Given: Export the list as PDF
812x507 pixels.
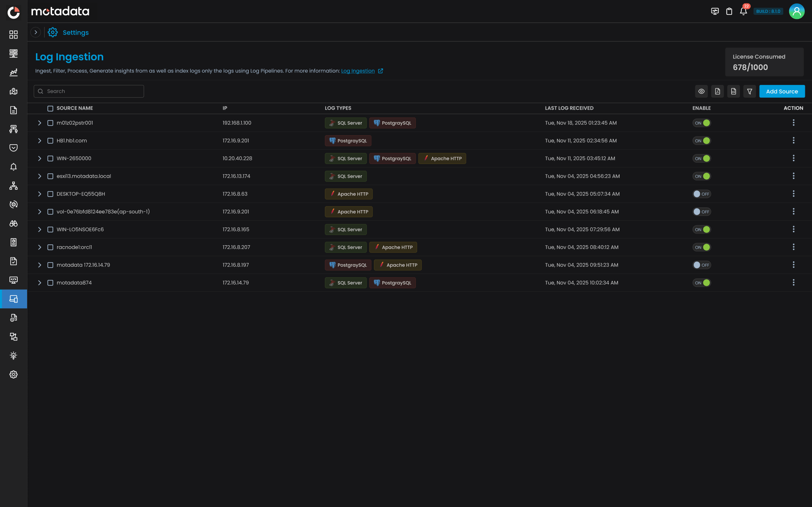Looking at the screenshot, I should pos(717,91).
